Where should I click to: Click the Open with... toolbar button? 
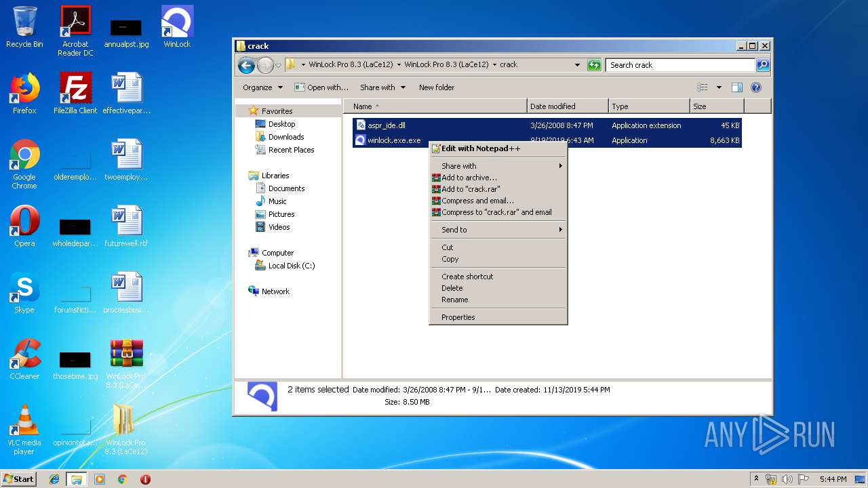321,87
